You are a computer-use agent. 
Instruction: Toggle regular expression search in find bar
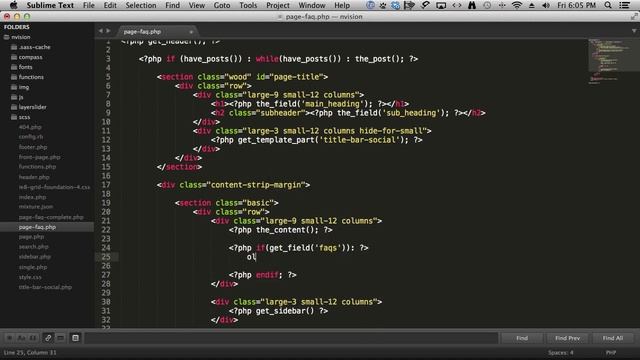(x=10, y=338)
